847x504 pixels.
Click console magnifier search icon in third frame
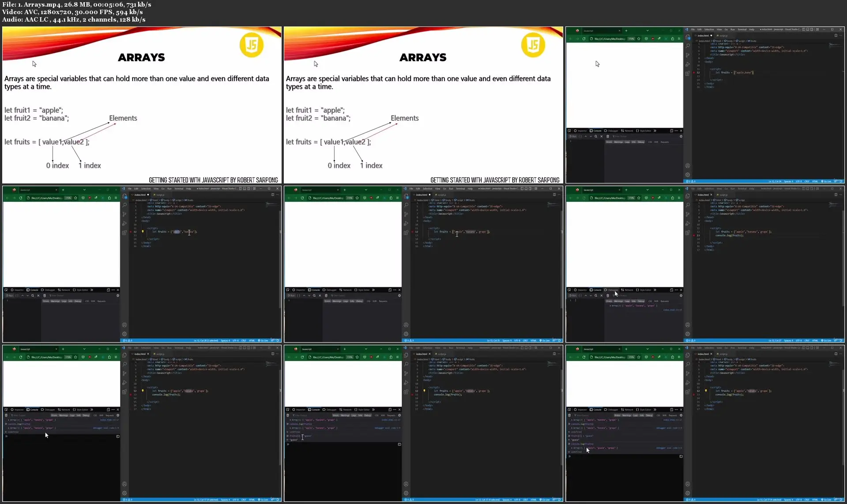pos(596,136)
